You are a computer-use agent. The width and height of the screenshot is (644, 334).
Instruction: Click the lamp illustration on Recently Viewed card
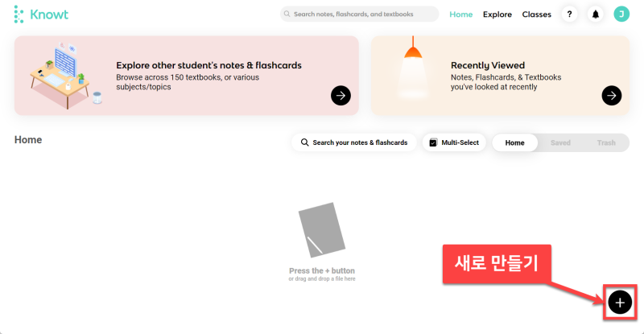[413, 68]
